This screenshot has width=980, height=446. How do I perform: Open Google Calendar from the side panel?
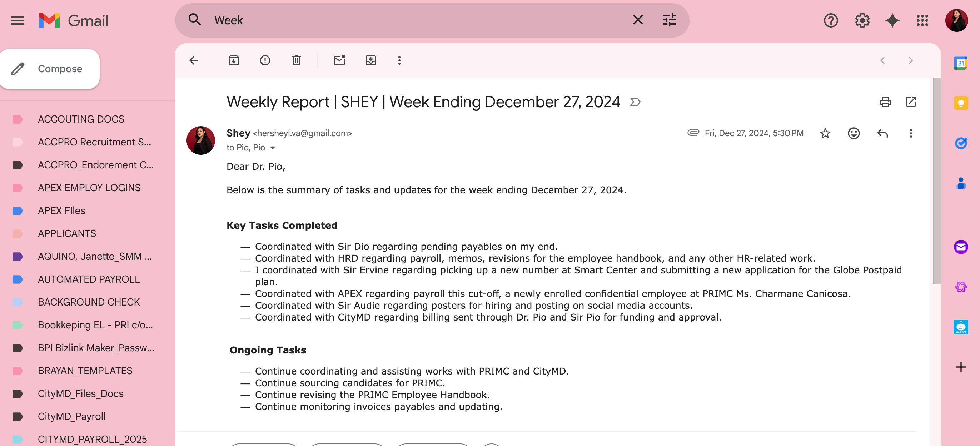coord(961,63)
